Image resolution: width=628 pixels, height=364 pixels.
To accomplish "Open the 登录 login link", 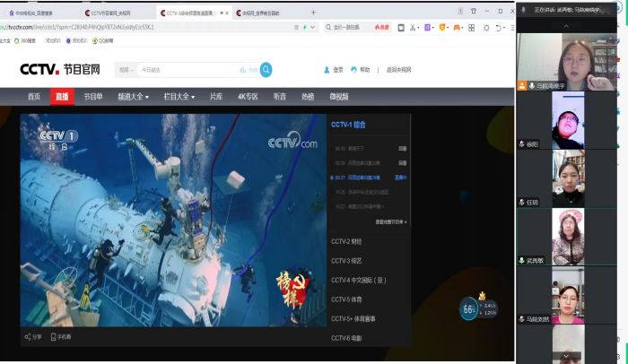I will pos(334,70).
